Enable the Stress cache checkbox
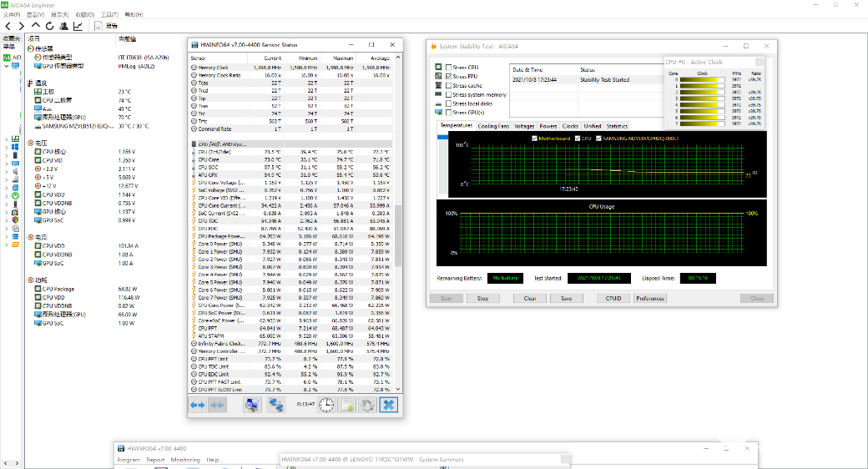 pos(449,86)
